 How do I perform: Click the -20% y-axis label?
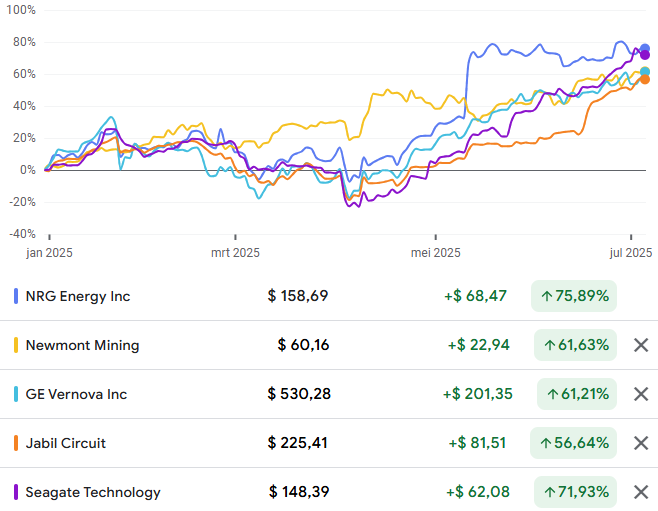click(23, 202)
